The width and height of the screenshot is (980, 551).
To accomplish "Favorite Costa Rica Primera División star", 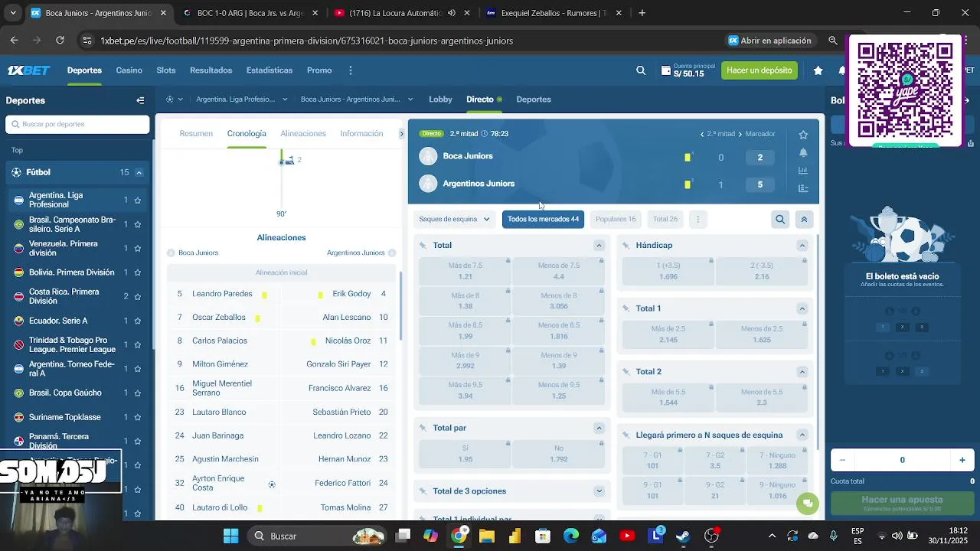I will pyautogui.click(x=138, y=297).
